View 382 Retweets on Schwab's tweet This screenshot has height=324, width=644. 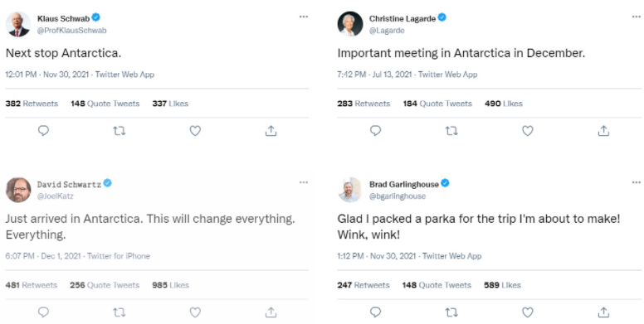pos(32,104)
